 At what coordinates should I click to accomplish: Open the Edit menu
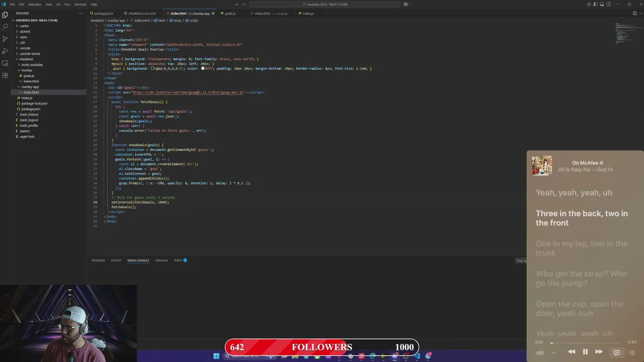[x=21, y=4]
